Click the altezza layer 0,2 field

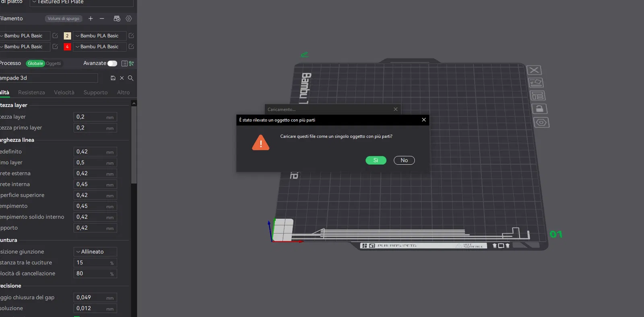tap(95, 117)
